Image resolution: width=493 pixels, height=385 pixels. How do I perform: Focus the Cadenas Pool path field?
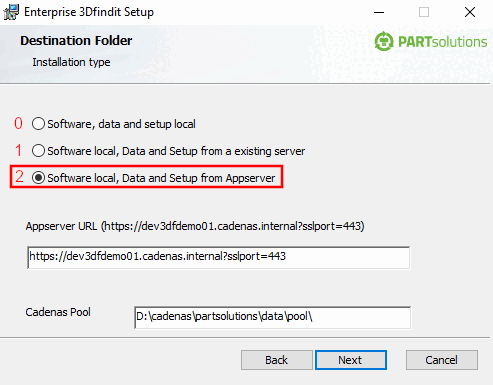point(272,317)
